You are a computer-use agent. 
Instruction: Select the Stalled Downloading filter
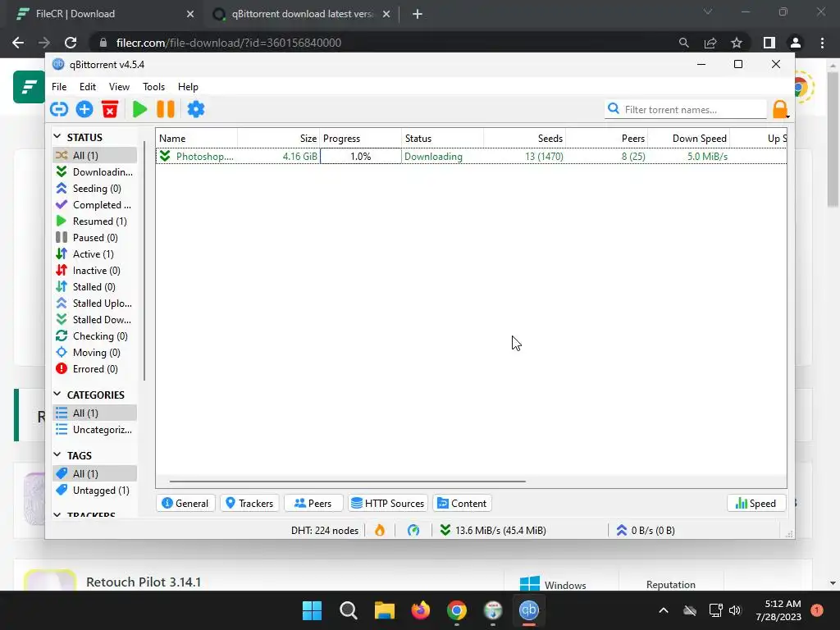pyautogui.click(x=95, y=320)
